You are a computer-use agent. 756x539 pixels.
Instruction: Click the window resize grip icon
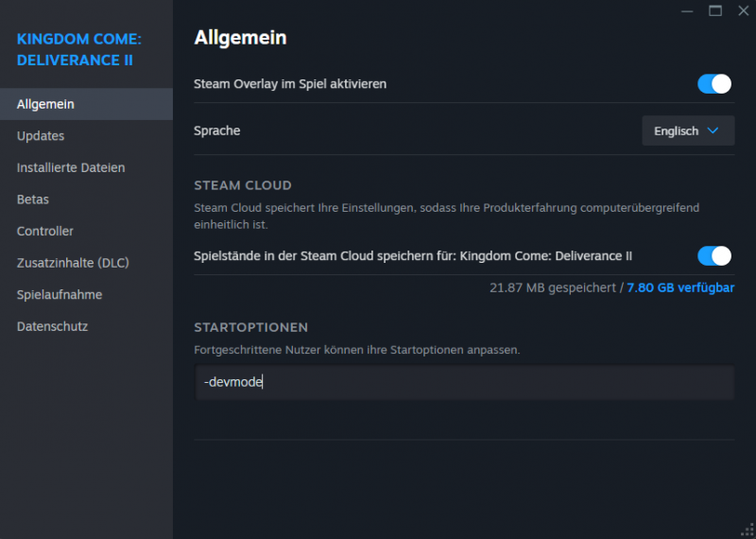(x=747, y=530)
